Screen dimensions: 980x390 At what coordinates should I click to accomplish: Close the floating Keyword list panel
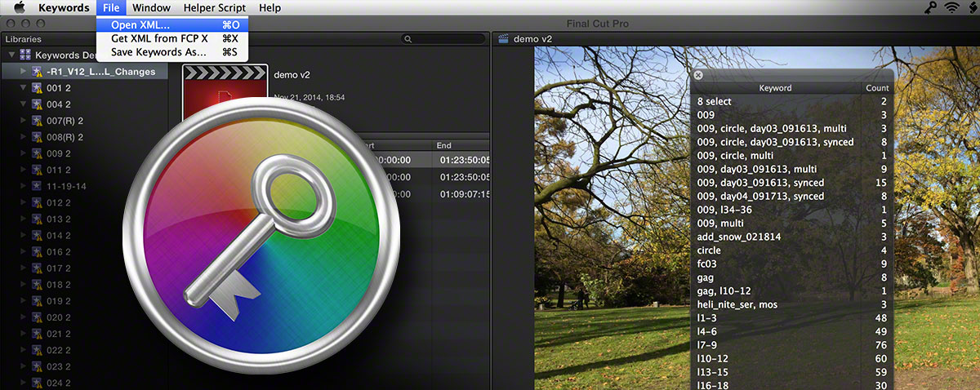pyautogui.click(x=698, y=75)
